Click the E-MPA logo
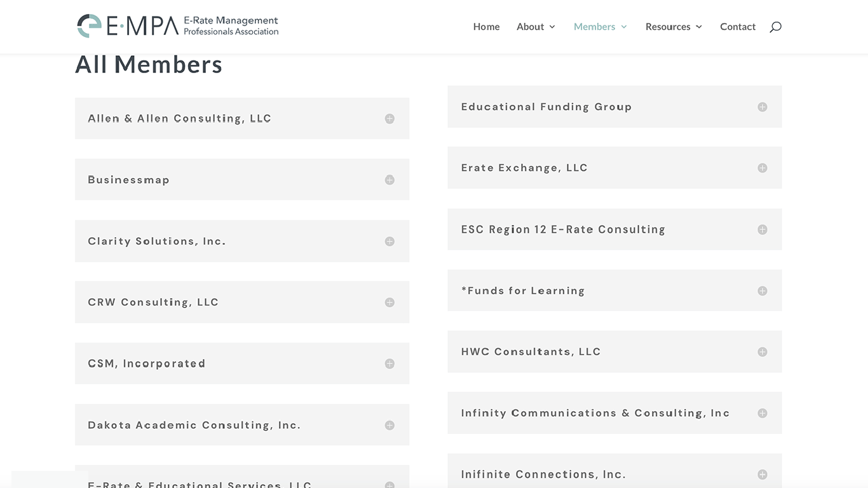Viewport: 868px width, 488px height. point(178,26)
